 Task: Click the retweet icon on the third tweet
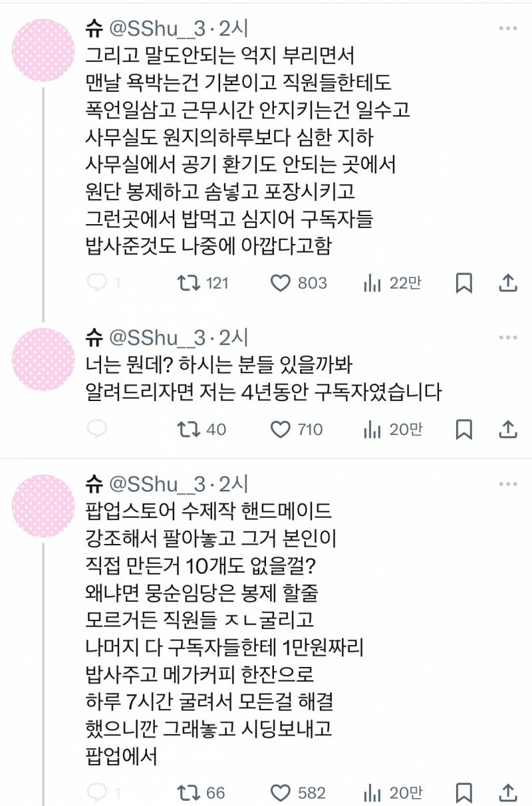click(186, 793)
